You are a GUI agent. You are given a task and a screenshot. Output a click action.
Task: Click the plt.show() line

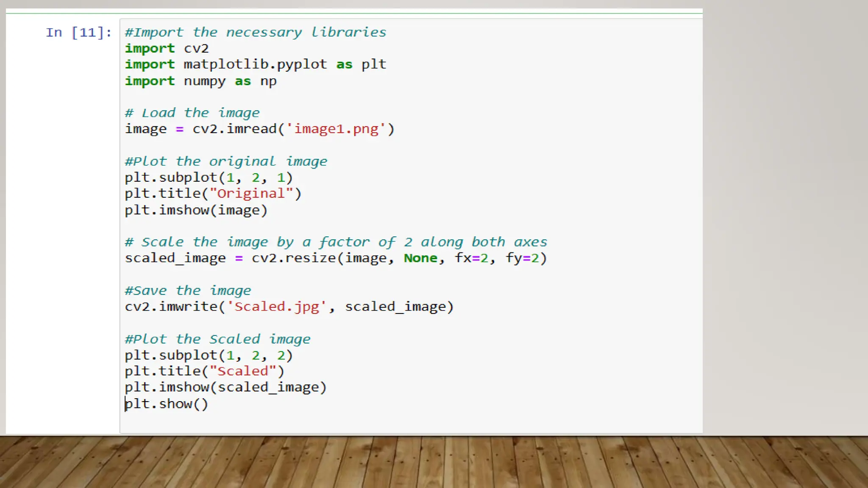(x=167, y=404)
